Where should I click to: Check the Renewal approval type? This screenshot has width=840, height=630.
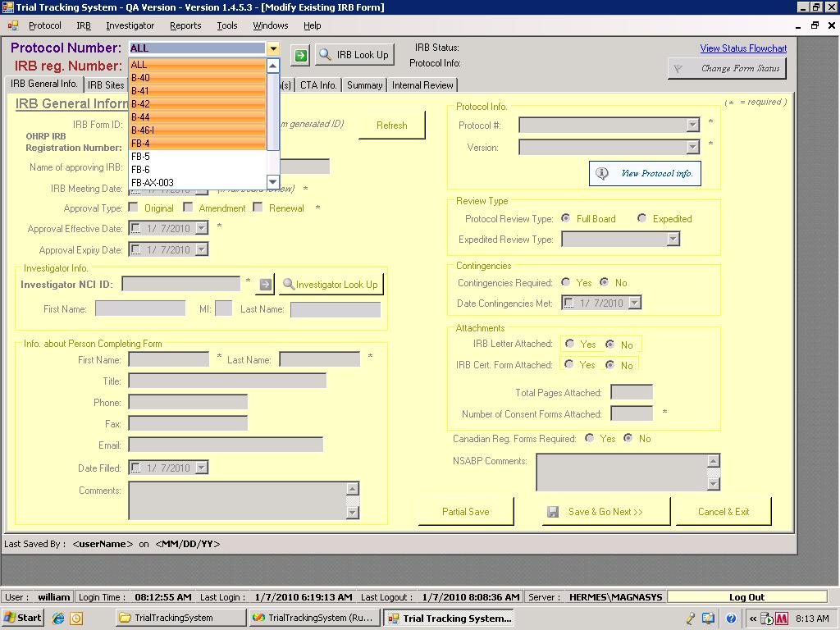coord(258,208)
